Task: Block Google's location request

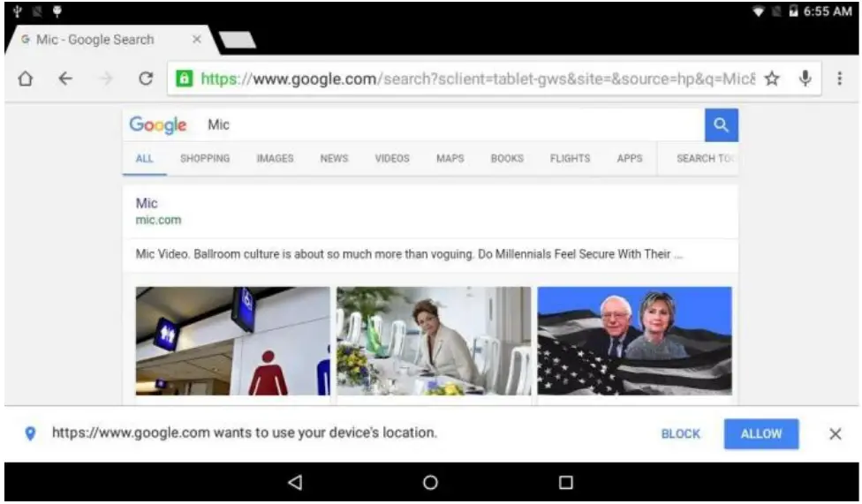Action: point(681,433)
